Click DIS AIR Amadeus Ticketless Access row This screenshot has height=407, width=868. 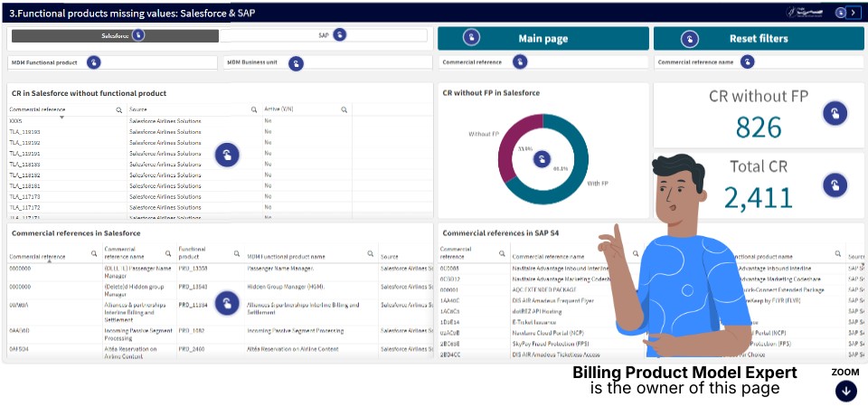click(556, 355)
